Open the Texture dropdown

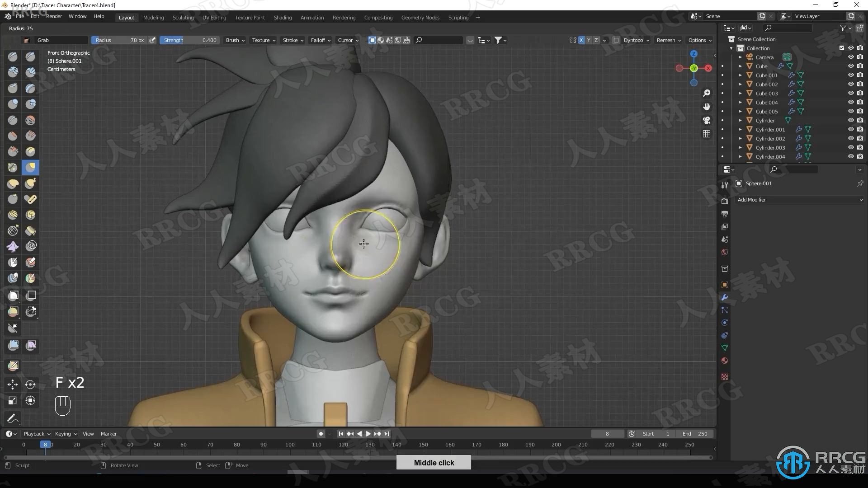264,40
